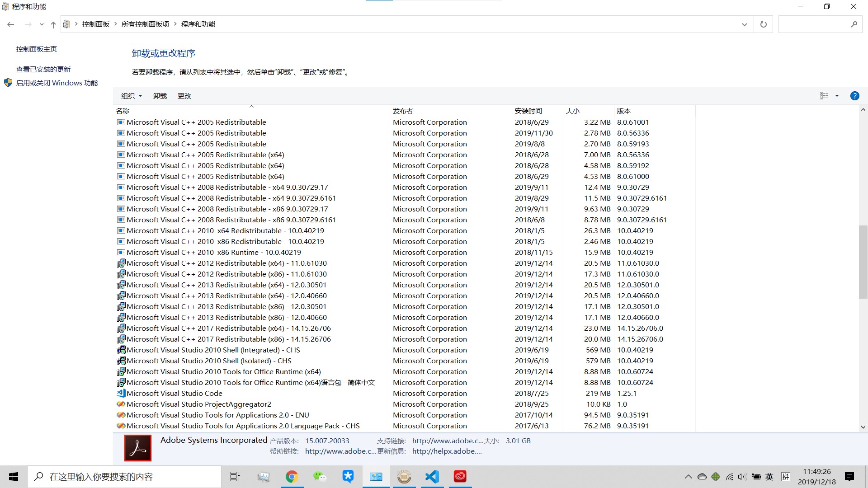Image resolution: width=868 pixels, height=488 pixels.
Task: Open Google Chrome from taskbar
Action: pos(292,477)
